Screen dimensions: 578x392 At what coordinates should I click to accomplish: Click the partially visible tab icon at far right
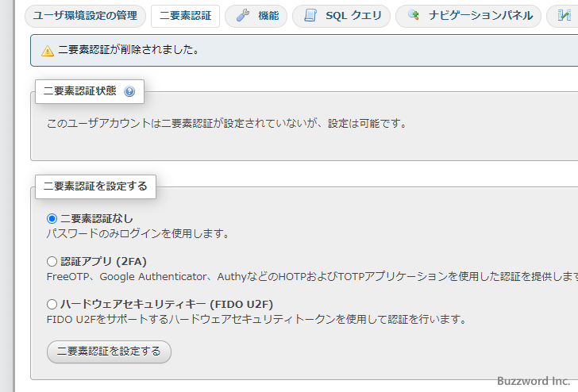(x=565, y=16)
